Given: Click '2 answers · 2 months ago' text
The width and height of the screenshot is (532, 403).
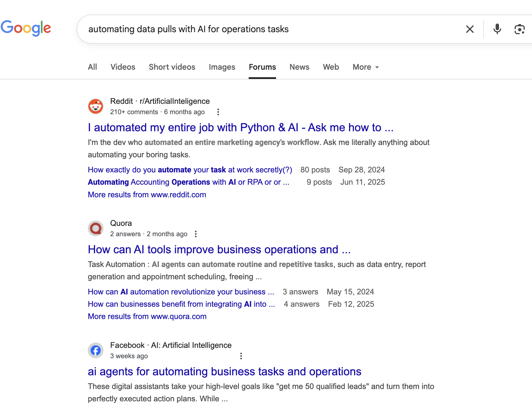Looking at the screenshot, I should pyautogui.click(x=149, y=234).
